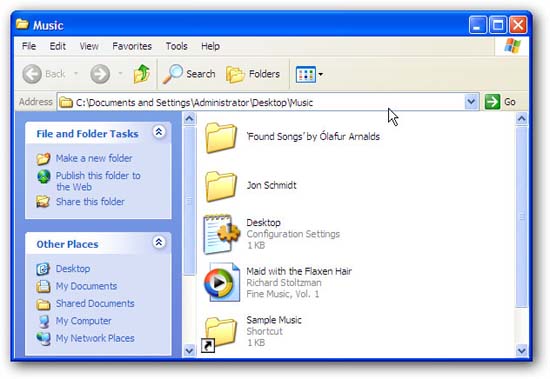The height and width of the screenshot is (379, 550).
Task: Open the address bar dropdown arrow
Action: click(471, 102)
